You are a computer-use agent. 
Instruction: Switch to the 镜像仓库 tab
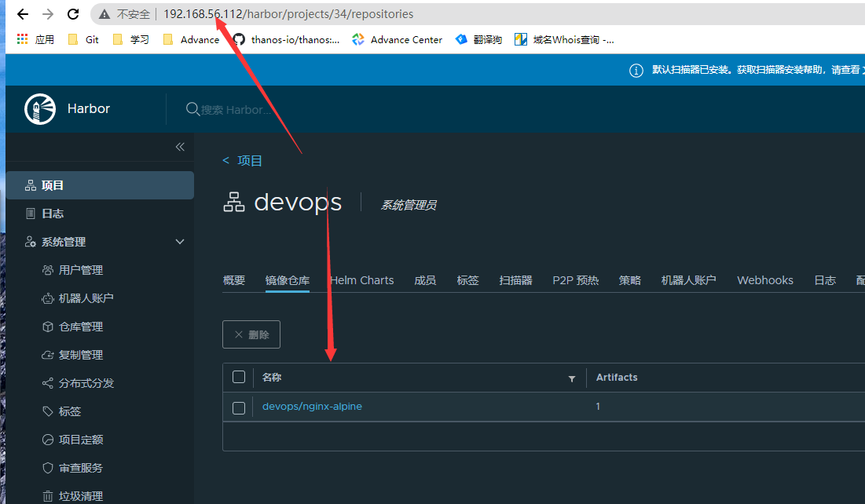point(288,280)
